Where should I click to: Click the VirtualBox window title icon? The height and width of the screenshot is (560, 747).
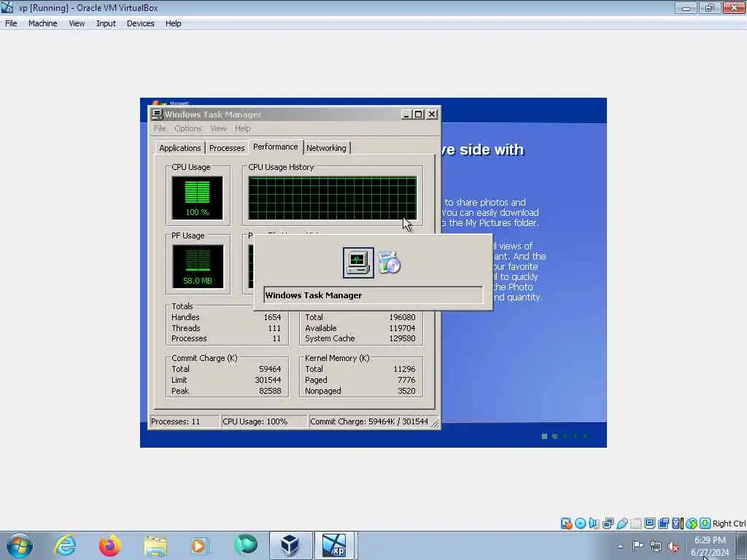tap(7, 7)
